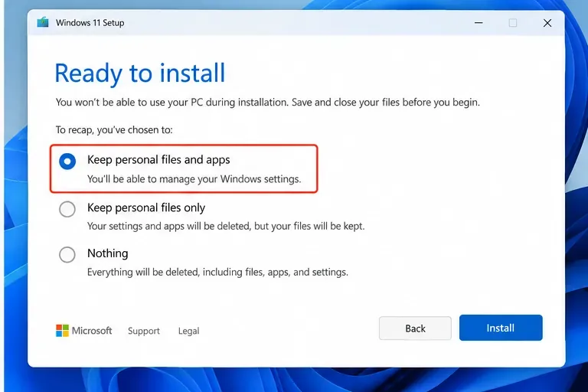The height and width of the screenshot is (392, 588).
Task: Click the text "You'll be able to manage your Windows settings."
Action: pos(194,179)
